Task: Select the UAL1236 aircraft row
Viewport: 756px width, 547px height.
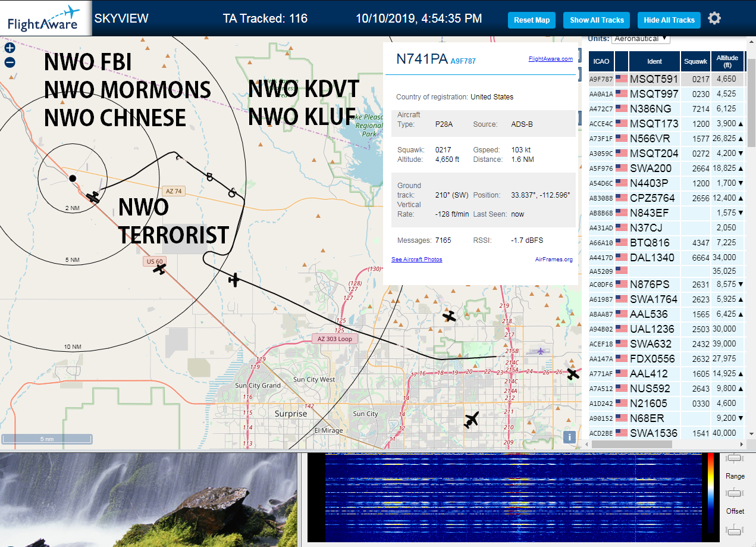Action: point(666,329)
